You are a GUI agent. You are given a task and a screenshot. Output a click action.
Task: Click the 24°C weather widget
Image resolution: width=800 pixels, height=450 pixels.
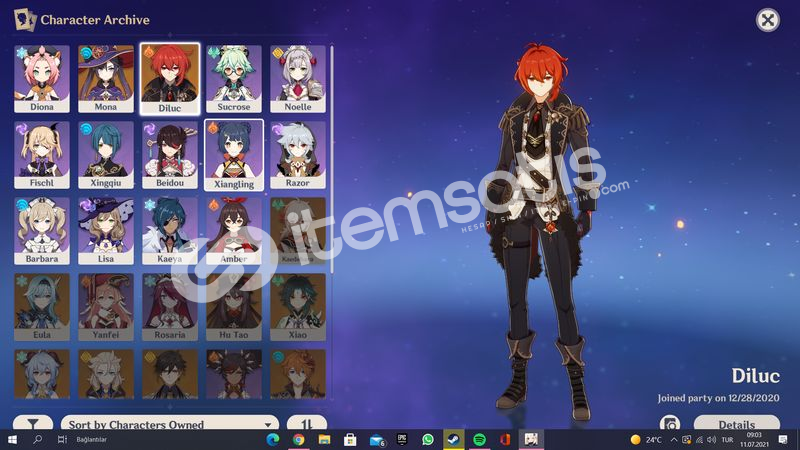[x=646, y=440]
